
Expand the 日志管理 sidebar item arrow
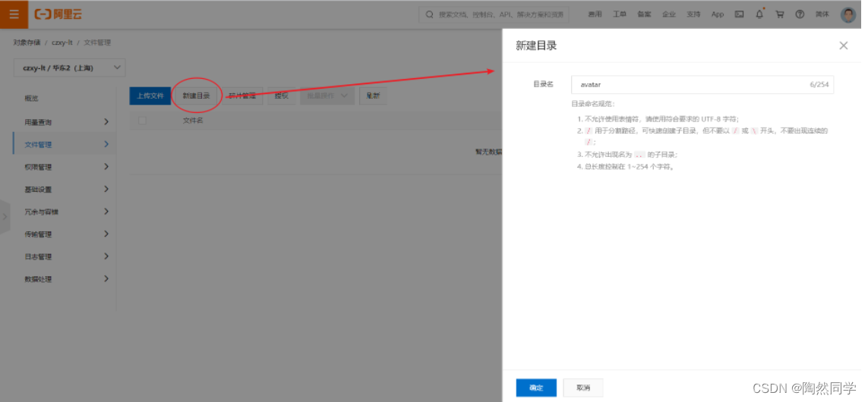click(x=106, y=256)
